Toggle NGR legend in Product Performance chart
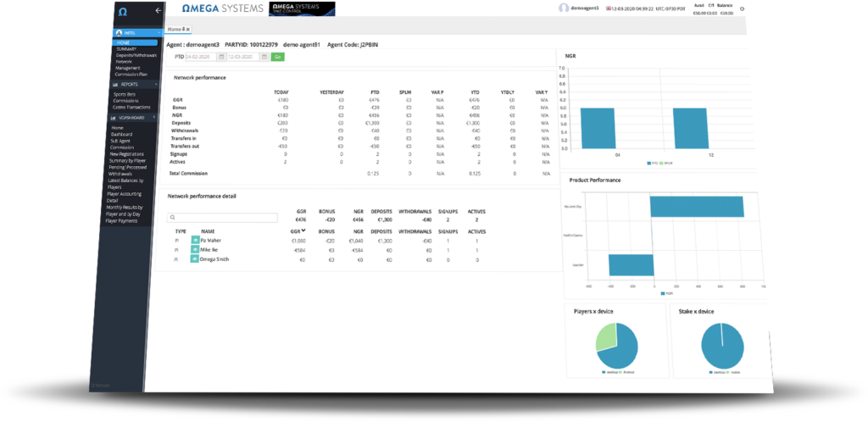868x422 pixels. tap(666, 293)
